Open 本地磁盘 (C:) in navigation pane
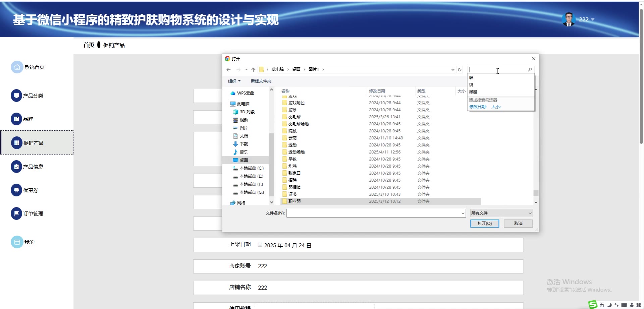The width and height of the screenshot is (644, 309). pyautogui.click(x=248, y=168)
